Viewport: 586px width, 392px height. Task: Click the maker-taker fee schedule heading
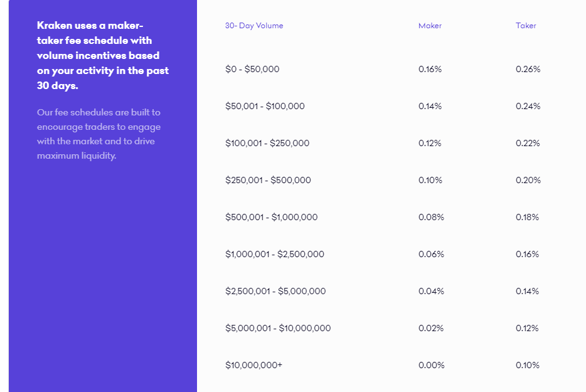click(103, 55)
